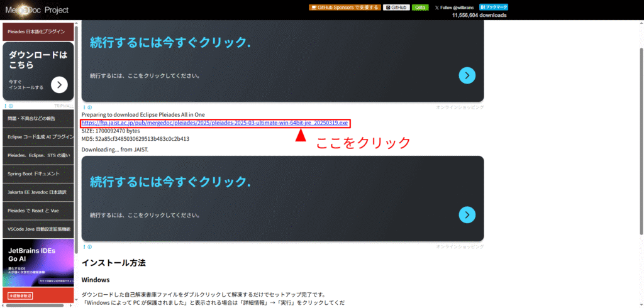Open 問題・不具合などの報告 menu item

tap(38, 119)
